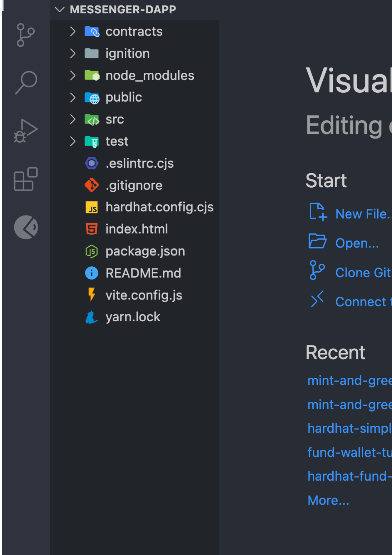The image size is (392, 555).
Task: Open yarn.lock in explorer
Action: [133, 317]
